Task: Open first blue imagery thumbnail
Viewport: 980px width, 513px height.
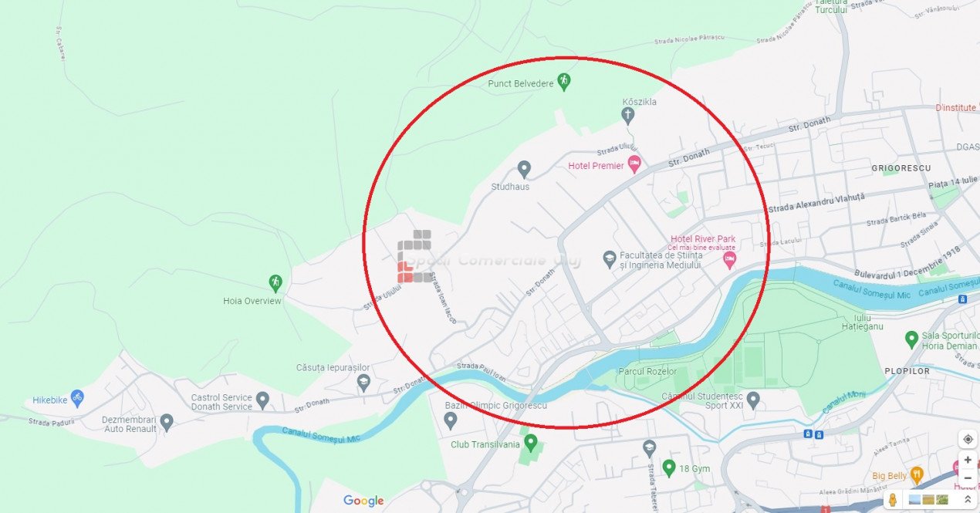Action: coord(915,500)
